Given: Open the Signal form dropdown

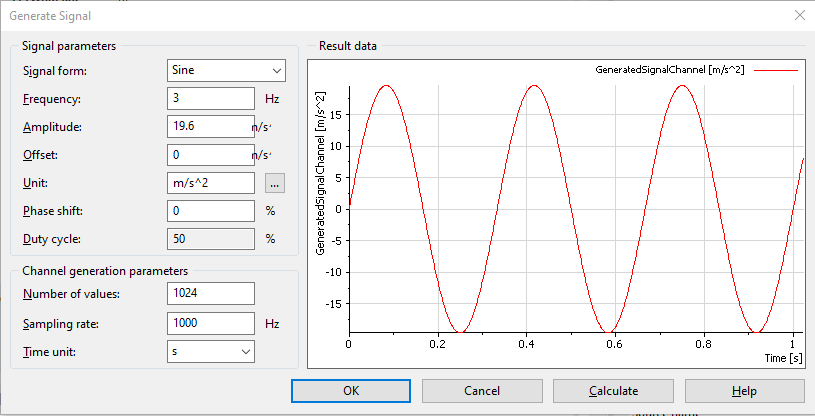Looking at the screenshot, I should pyautogui.click(x=226, y=71).
